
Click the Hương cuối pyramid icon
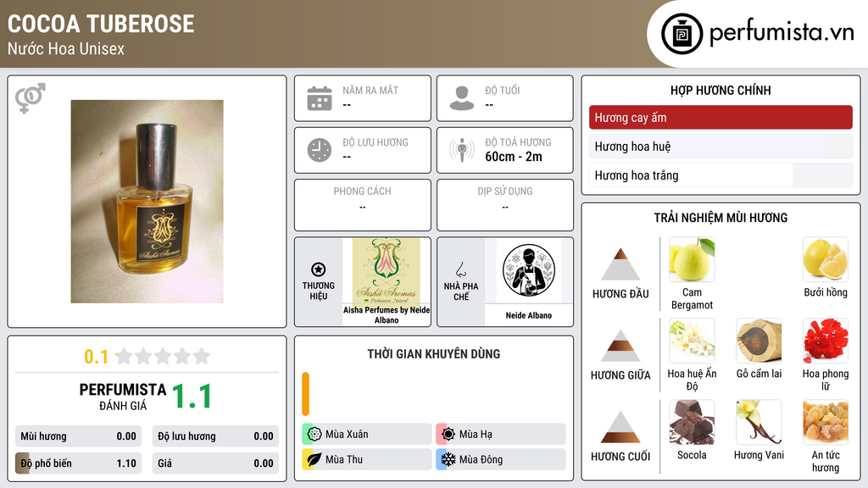620,427
